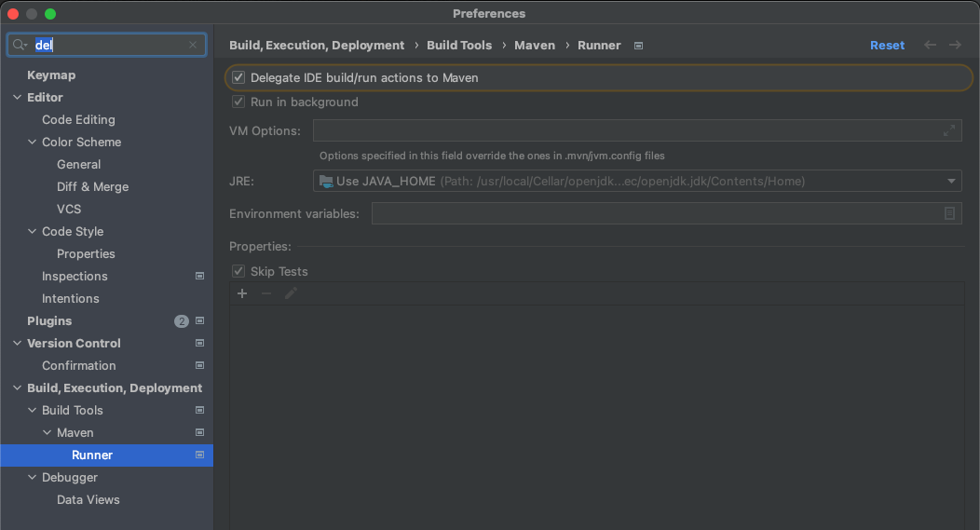Open environment variables editor icon
This screenshot has height=530, width=980.
[949, 213]
